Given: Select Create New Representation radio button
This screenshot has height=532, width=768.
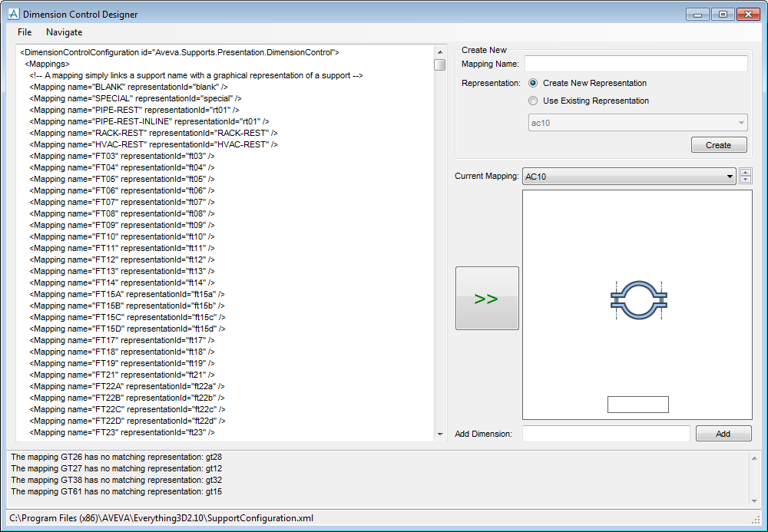Looking at the screenshot, I should (534, 83).
